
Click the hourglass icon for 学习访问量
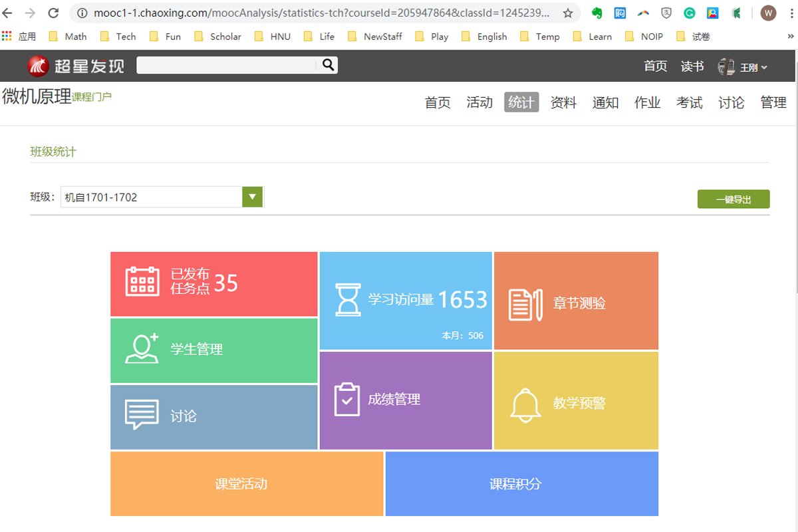pyautogui.click(x=346, y=300)
